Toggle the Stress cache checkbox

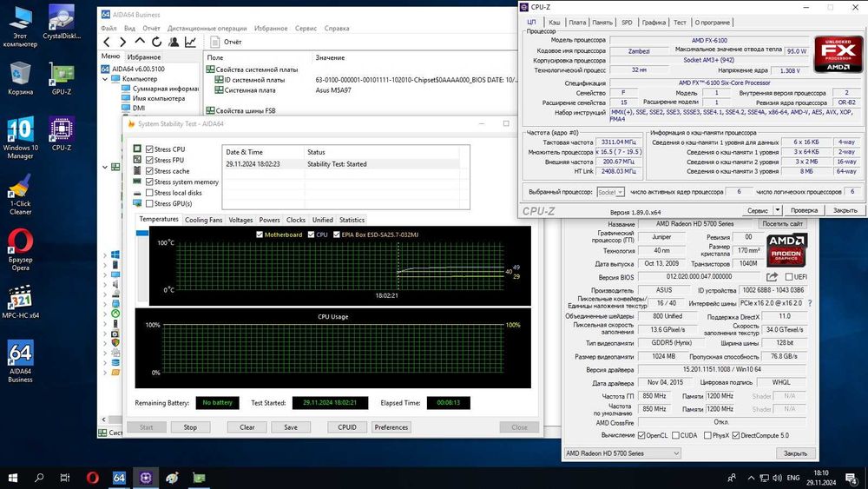point(149,171)
